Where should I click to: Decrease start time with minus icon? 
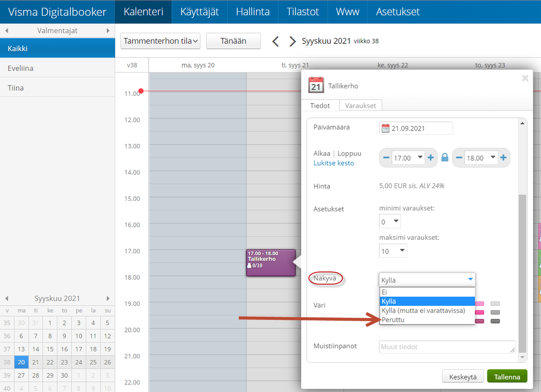click(386, 158)
